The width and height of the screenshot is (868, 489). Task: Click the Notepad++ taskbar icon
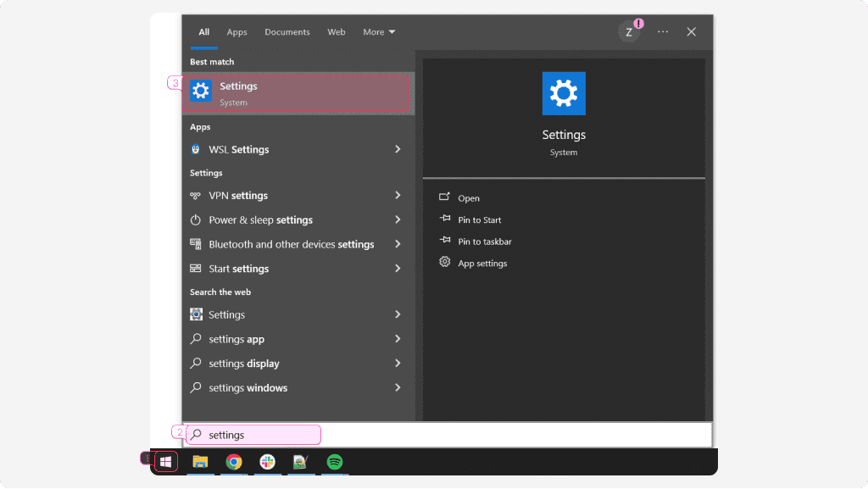point(300,462)
